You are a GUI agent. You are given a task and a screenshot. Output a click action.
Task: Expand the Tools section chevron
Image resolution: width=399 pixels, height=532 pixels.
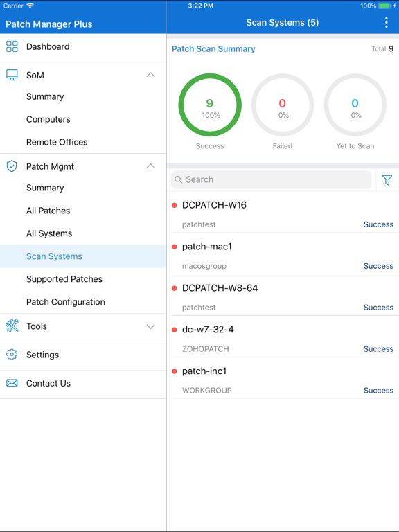[x=150, y=326]
